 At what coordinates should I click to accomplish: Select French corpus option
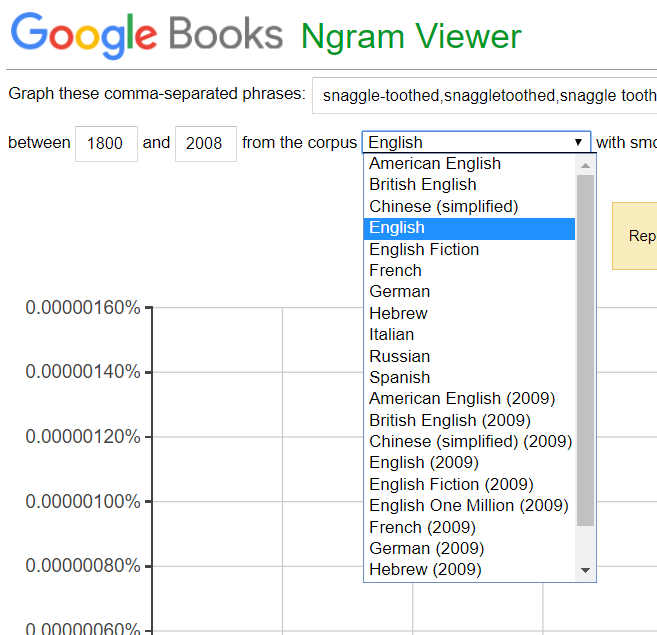[395, 270]
